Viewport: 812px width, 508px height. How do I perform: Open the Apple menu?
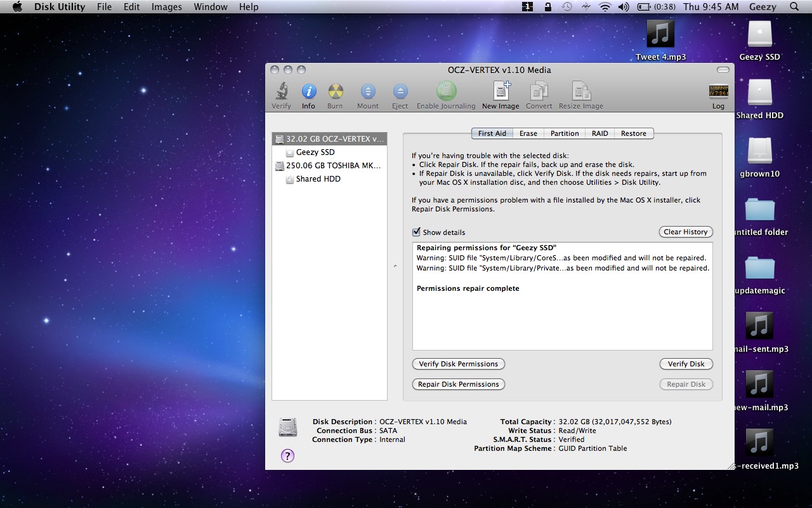(x=17, y=7)
